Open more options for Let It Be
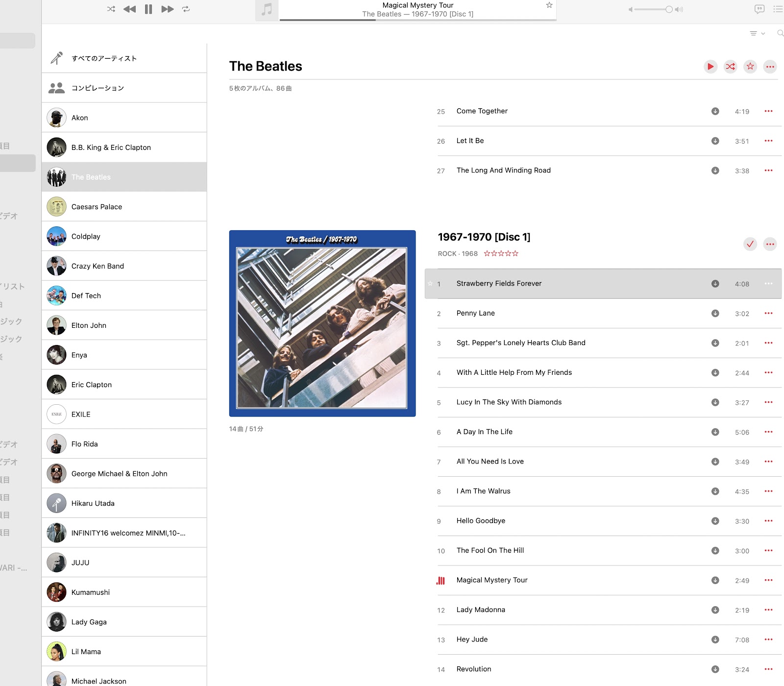Viewport: 784px width, 686px height. click(768, 141)
